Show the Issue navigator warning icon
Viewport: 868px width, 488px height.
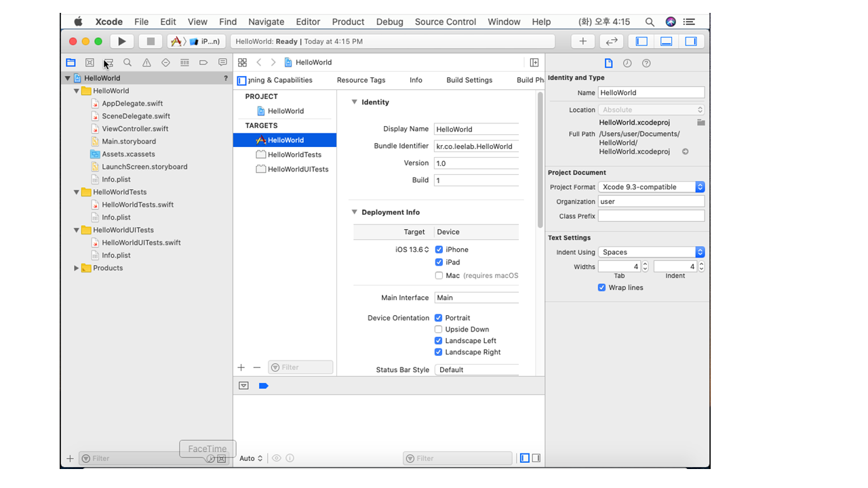(146, 62)
